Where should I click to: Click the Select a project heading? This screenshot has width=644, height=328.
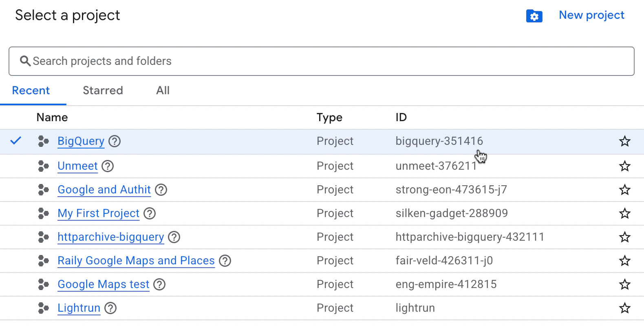point(68,16)
